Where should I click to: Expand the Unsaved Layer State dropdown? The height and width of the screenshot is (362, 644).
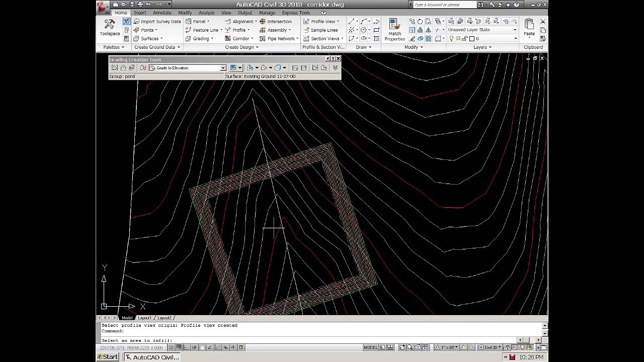515,30
